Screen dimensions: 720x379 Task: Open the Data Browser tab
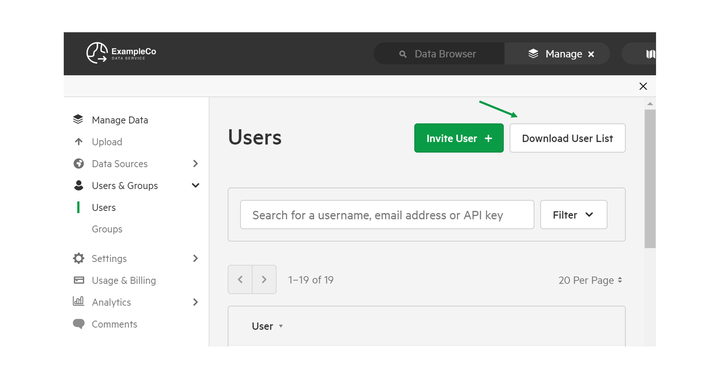click(439, 54)
